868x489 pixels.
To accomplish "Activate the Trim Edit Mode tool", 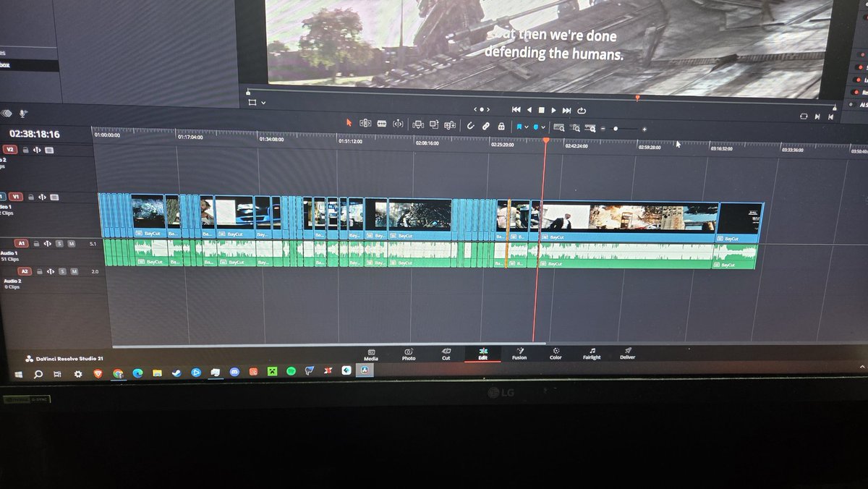I will click(365, 123).
